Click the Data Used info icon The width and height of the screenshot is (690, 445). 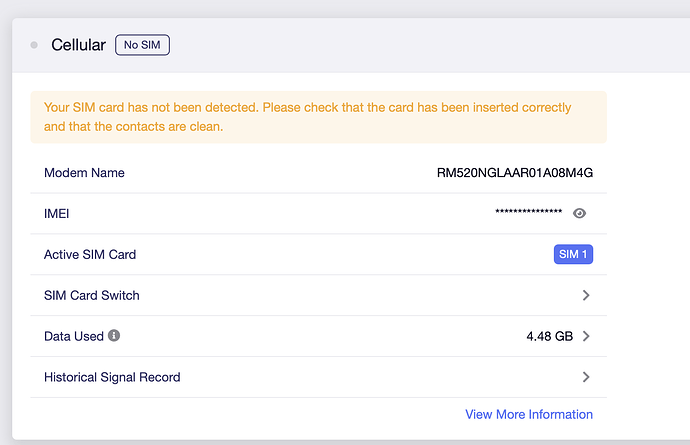pyautogui.click(x=114, y=335)
